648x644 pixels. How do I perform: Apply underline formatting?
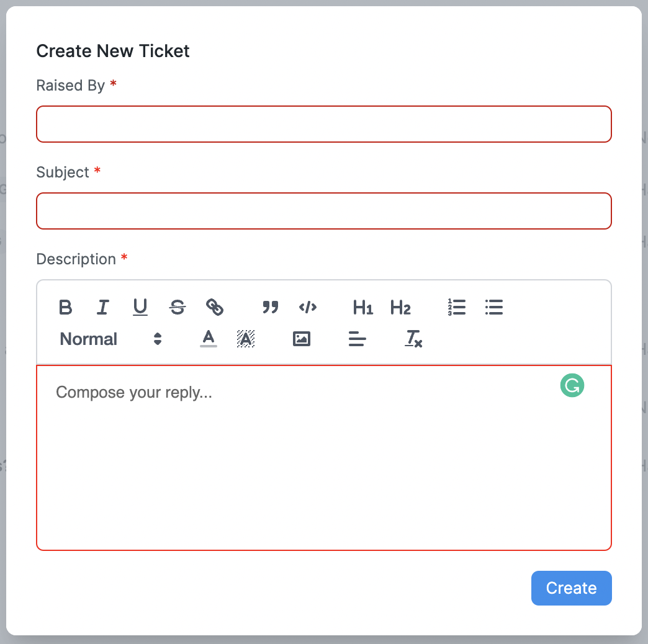(x=140, y=307)
